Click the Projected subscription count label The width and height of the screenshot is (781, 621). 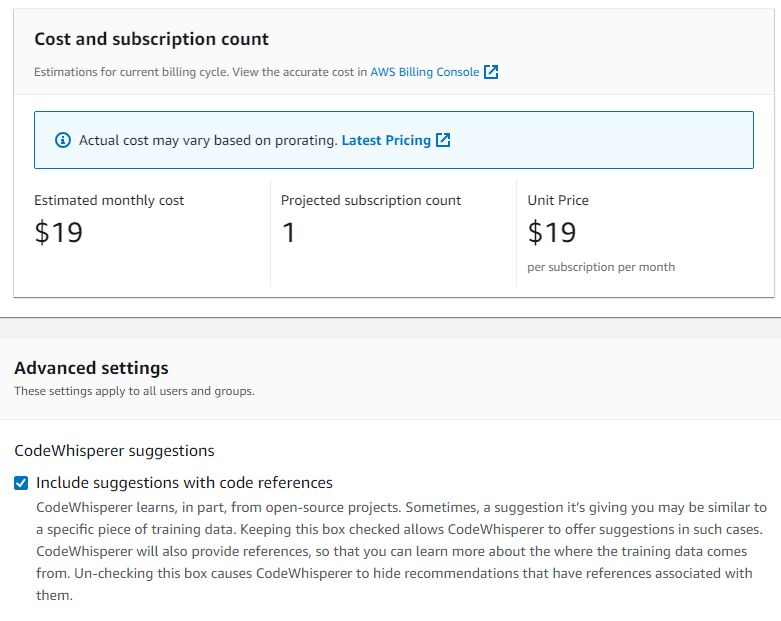tap(371, 200)
